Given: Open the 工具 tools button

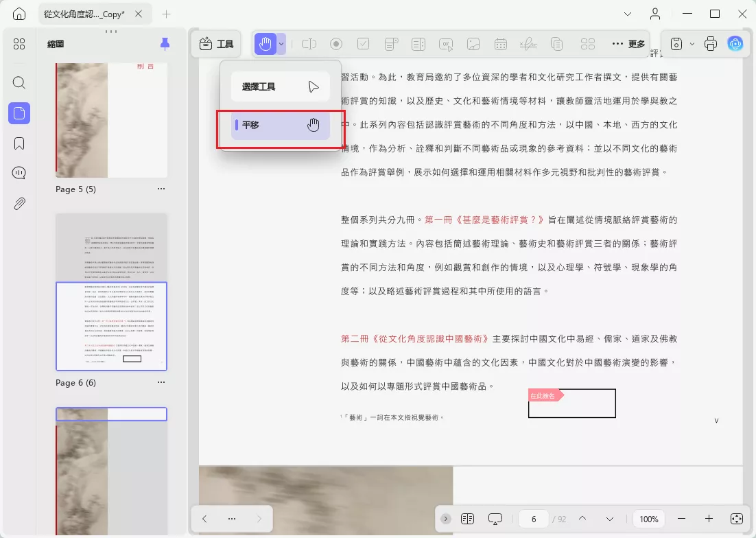Looking at the screenshot, I should coord(216,44).
